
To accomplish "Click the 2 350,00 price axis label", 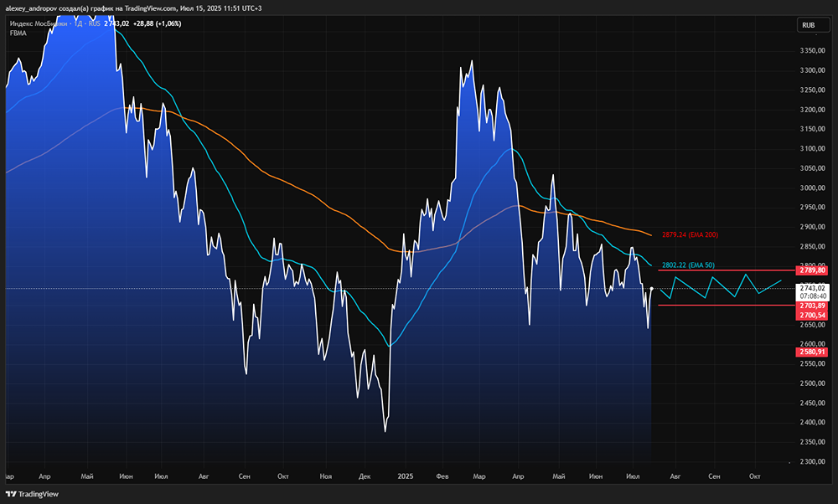I will pyautogui.click(x=812, y=442).
